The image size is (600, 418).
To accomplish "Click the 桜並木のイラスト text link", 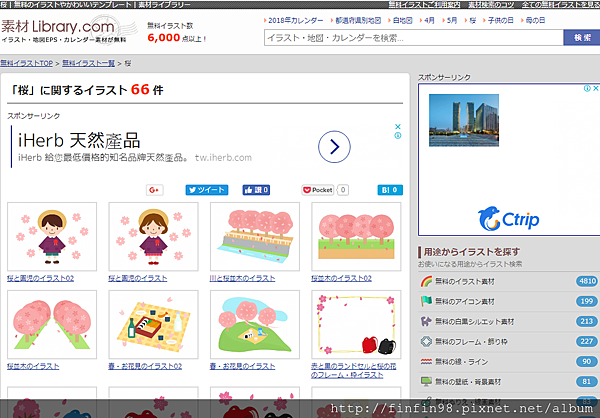I will [33, 366].
